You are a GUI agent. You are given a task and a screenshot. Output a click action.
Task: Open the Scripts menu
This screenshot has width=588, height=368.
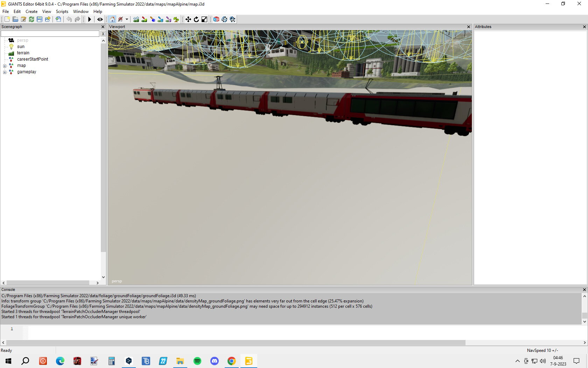tap(62, 12)
